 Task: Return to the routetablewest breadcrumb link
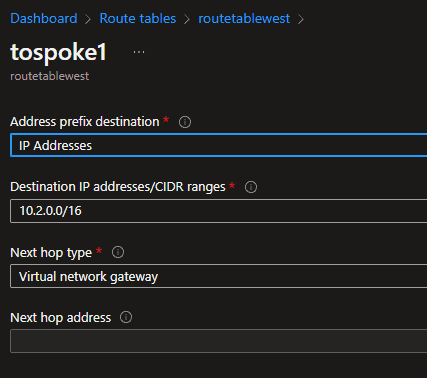(x=244, y=19)
